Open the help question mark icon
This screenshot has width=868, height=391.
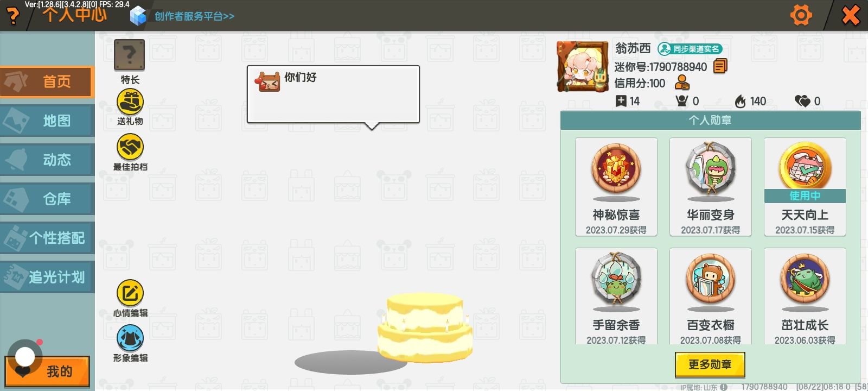(x=12, y=16)
